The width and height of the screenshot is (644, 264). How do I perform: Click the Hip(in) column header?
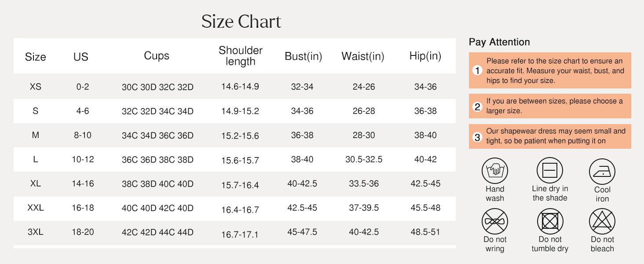(x=425, y=56)
